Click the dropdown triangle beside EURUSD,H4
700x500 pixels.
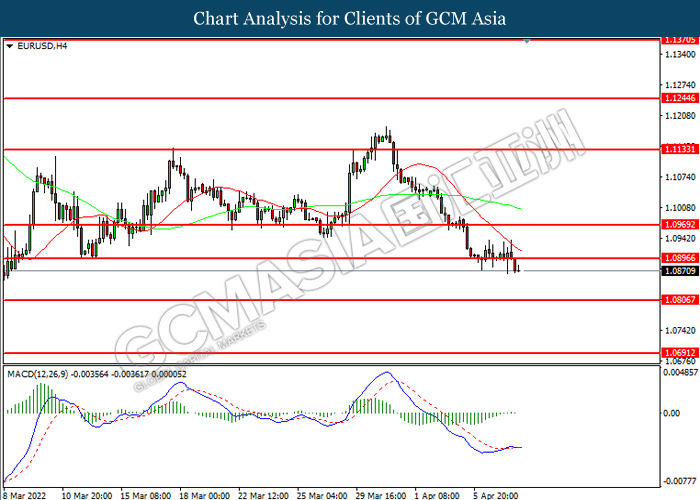click(x=10, y=46)
